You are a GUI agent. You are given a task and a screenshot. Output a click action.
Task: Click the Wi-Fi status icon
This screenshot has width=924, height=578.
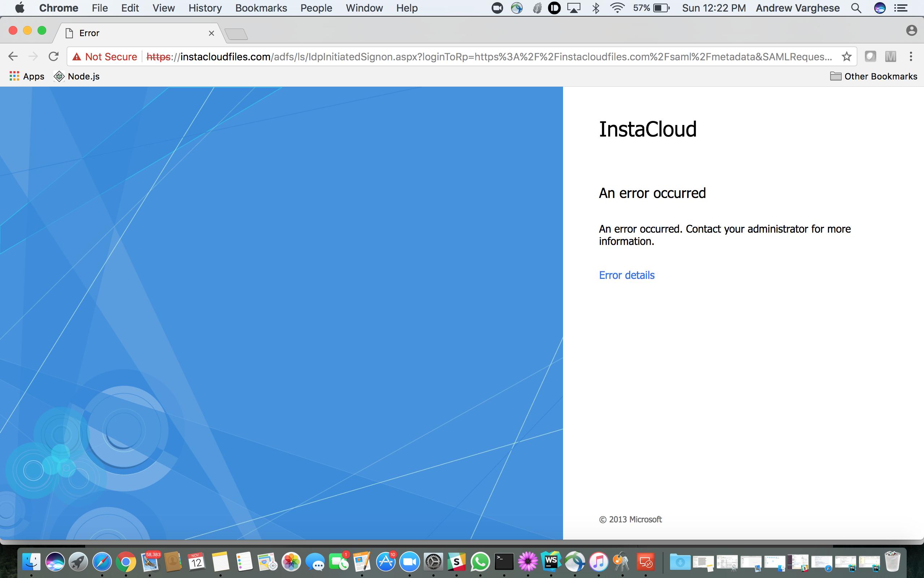tap(617, 8)
